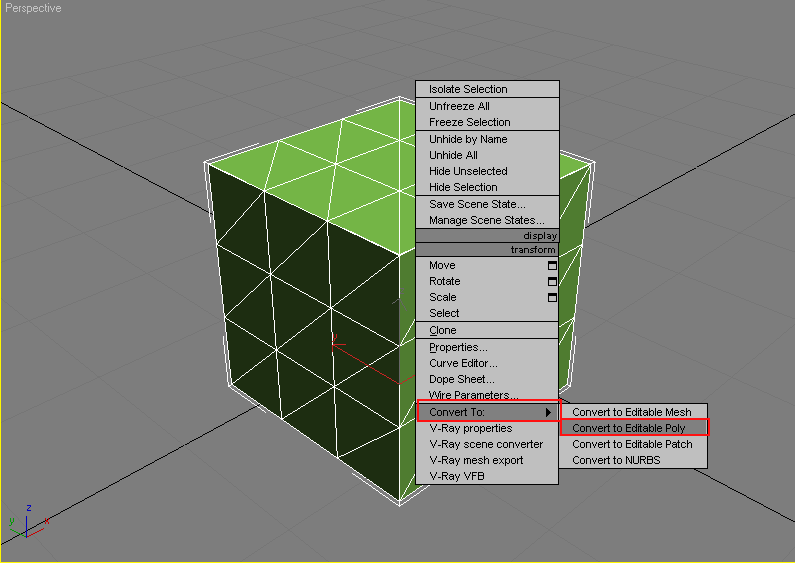Image resolution: width=795 pixels, height=563 pixels.
Task: Click the Perspective viewport label
Action: [x=33, y=8]
